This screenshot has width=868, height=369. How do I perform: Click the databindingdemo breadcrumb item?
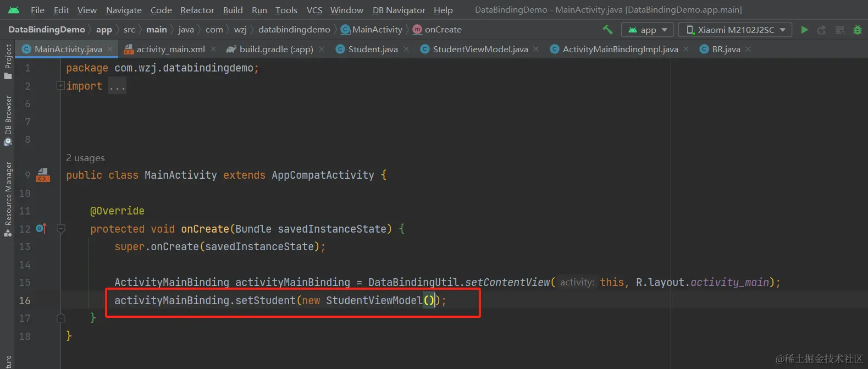coord(294,30)
